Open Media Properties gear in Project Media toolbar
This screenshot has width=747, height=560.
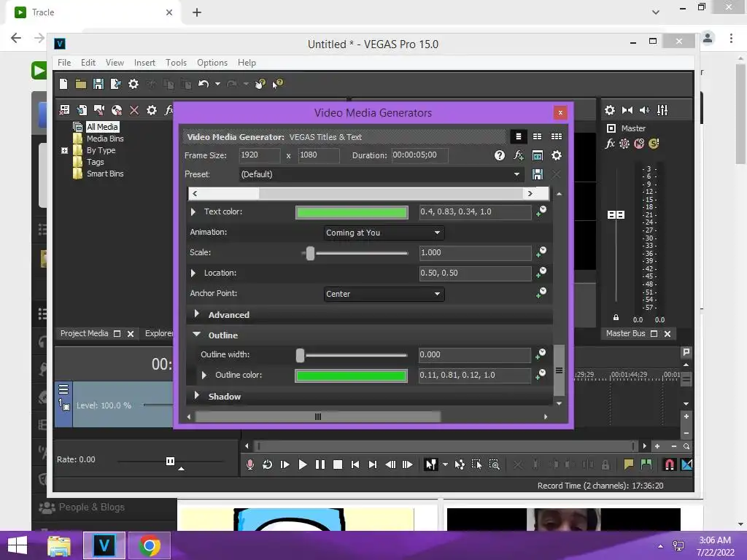click(152, 110)
